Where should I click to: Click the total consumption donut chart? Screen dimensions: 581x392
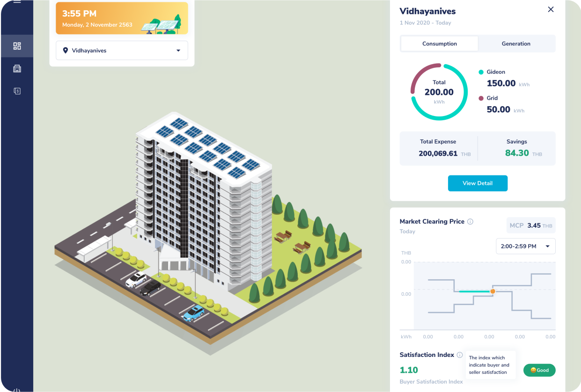pos(439,92)
